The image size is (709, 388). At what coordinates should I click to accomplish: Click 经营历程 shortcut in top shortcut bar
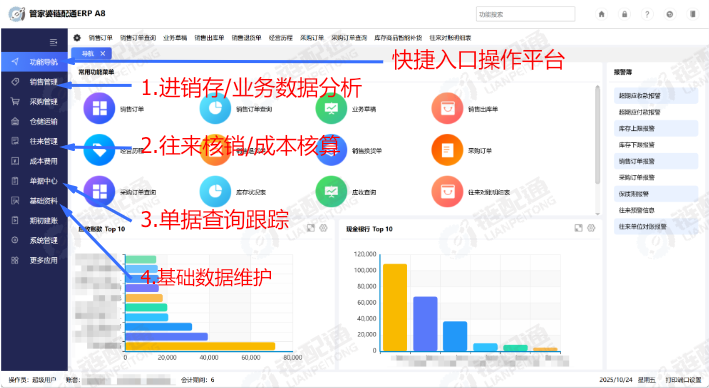click(281, 38)
